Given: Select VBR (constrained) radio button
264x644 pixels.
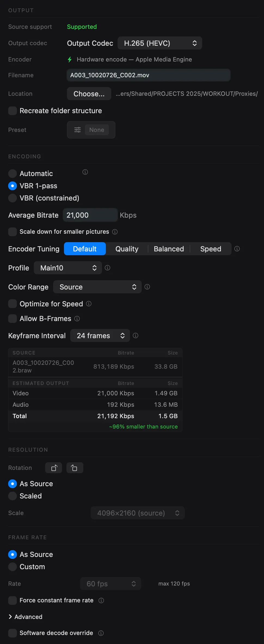Looking at the screenshot, I should click(x=13, y=198).
